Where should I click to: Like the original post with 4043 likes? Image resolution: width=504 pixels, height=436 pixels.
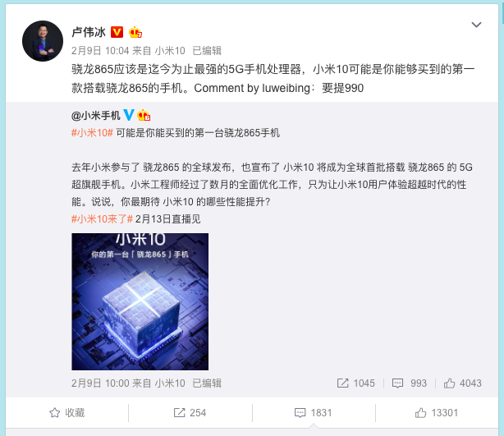click(462, 383)
